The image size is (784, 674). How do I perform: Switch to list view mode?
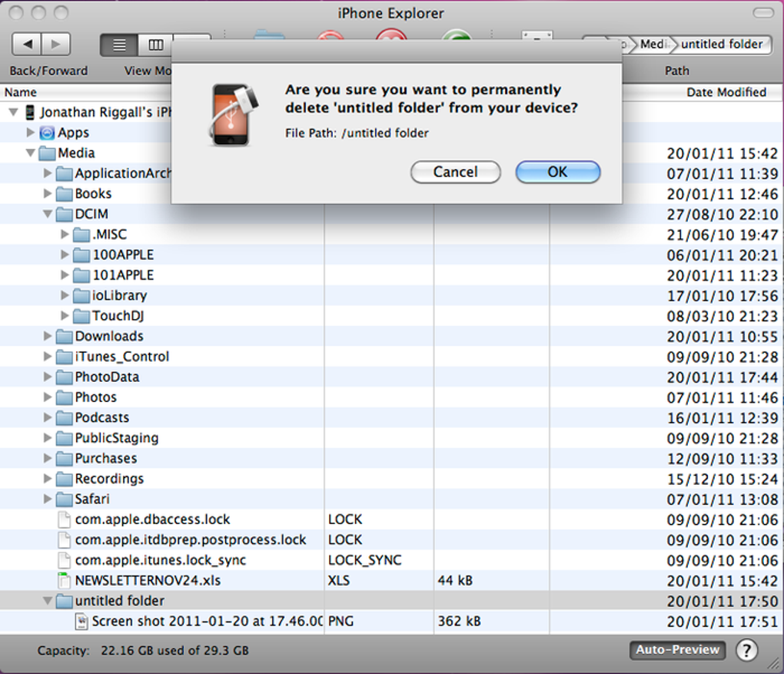click(x=119, y=45)
